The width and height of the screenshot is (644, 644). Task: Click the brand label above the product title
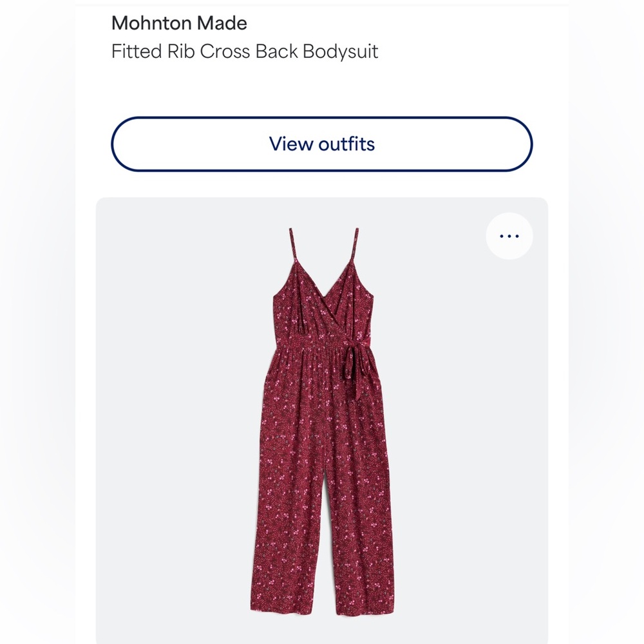click(180, 23)
